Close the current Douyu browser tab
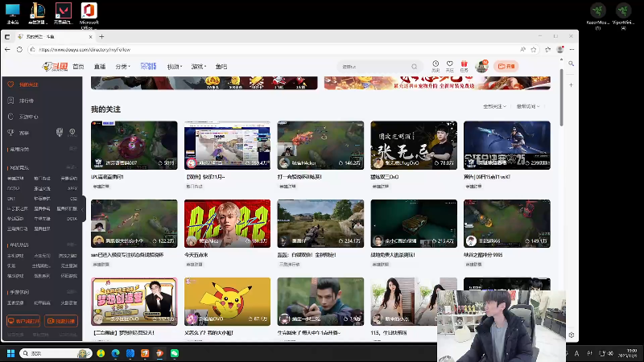644x362 pixels. pos(90,36)
